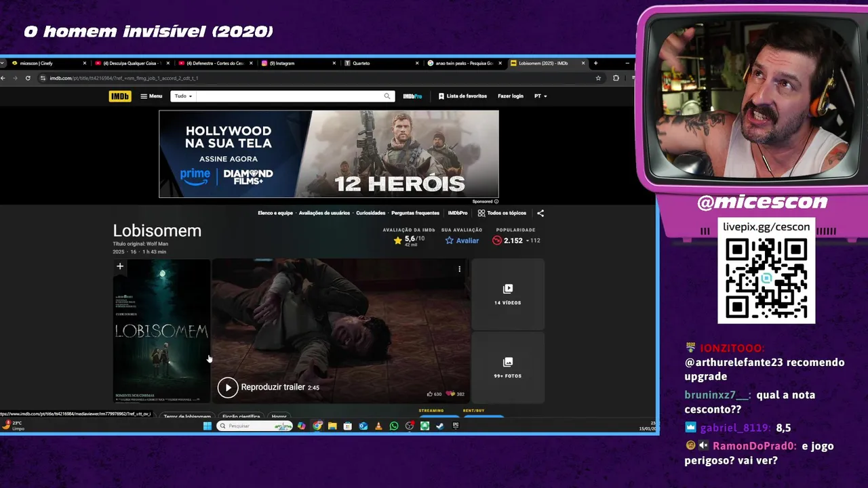
Task: Open Microsoft Store from the taskbar
Action: [x=347, y=426]
